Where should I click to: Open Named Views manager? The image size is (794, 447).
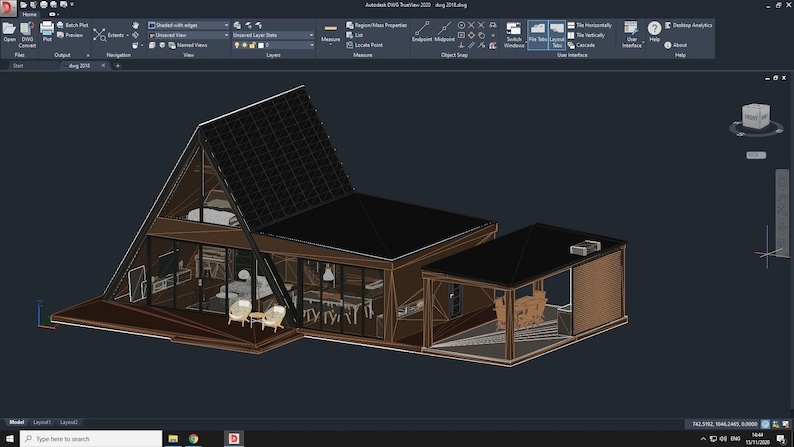point(188,45)
